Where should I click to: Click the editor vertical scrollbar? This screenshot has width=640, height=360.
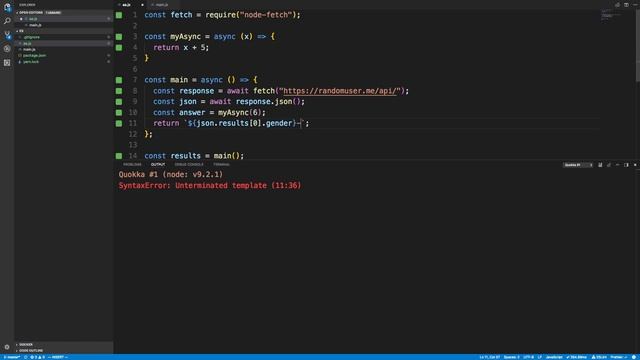pos(637,45)
